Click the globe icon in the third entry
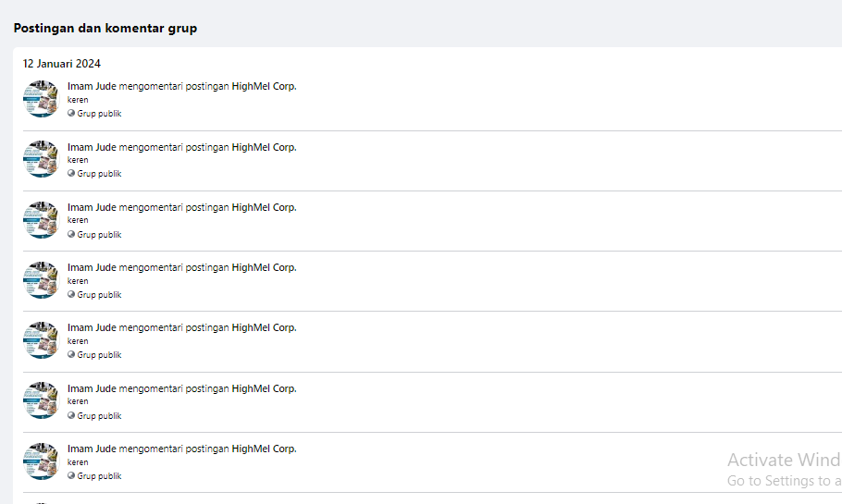Viewport: 842px width, 504px height. coord(71,235)
